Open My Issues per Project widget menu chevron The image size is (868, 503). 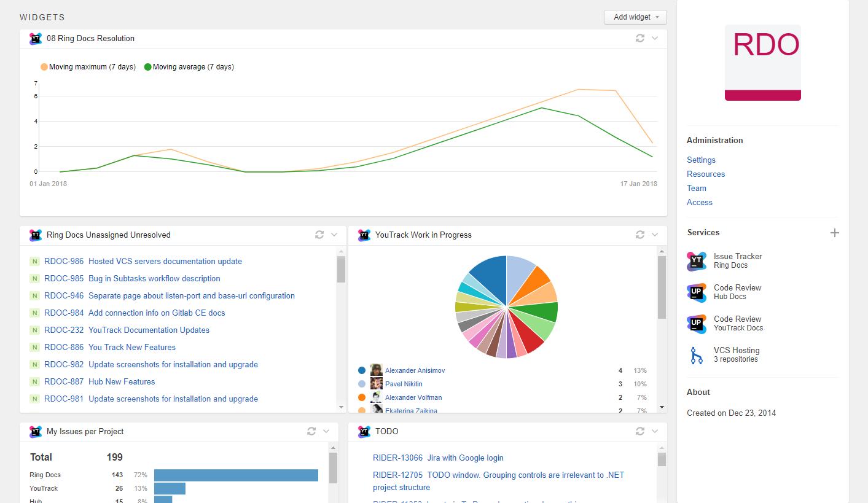pyautogui.click(x=326, y=431)
